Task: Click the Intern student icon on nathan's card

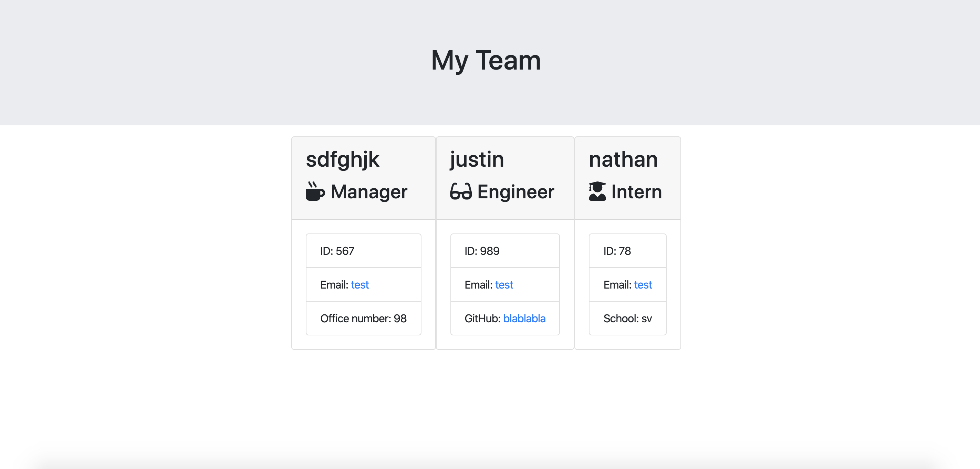Action: [598, 192]
